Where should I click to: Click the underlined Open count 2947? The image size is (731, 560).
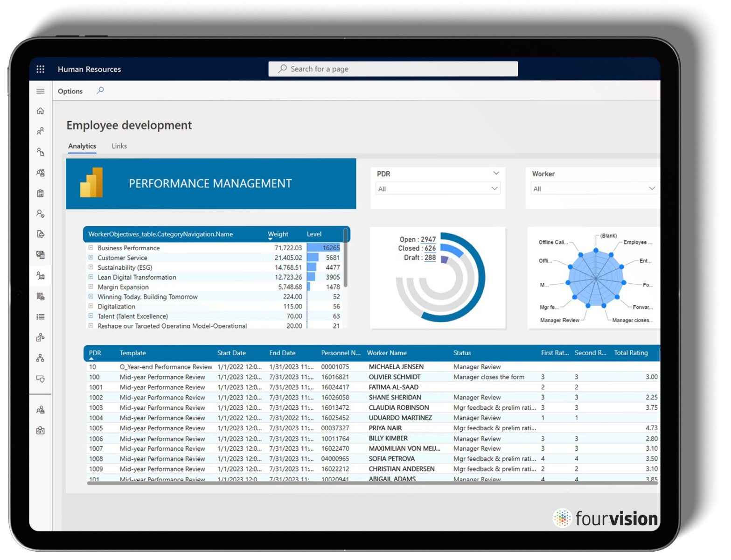tap(428, 239)
